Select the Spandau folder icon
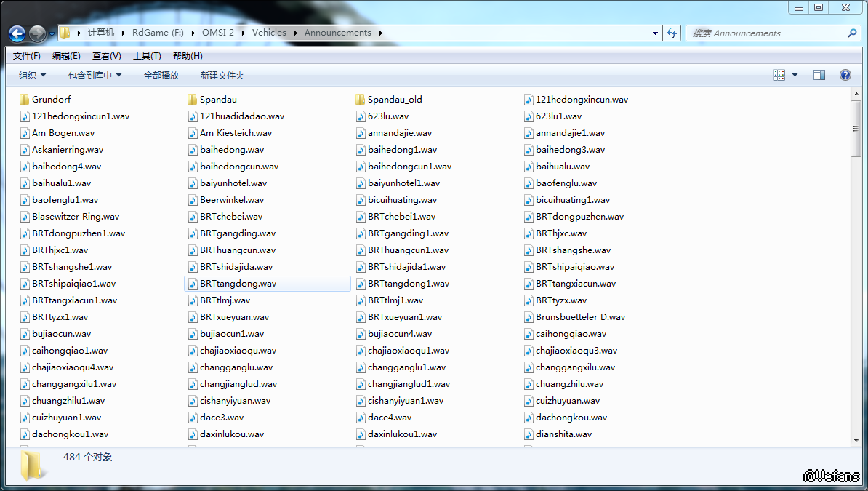Image resolution: width=868 pixels, height=491 pixels. [192, 100]
